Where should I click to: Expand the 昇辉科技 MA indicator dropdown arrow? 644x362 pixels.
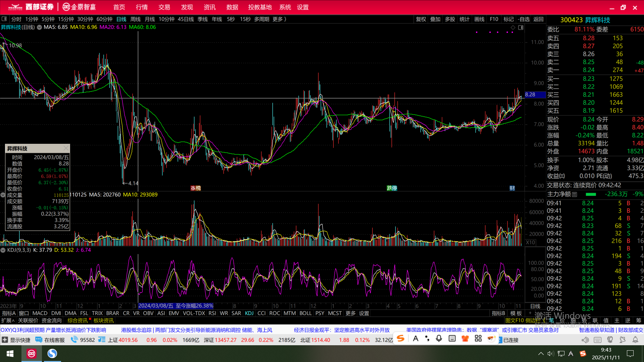click(39, 27)
